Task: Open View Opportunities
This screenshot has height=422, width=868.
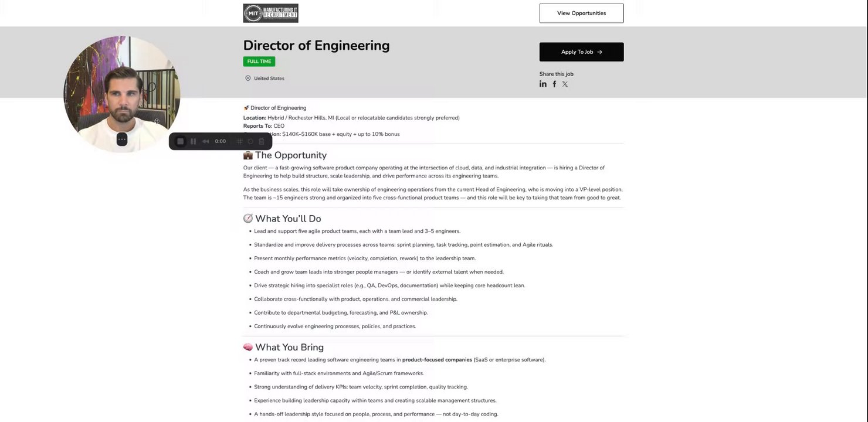Action: point(581,13)
